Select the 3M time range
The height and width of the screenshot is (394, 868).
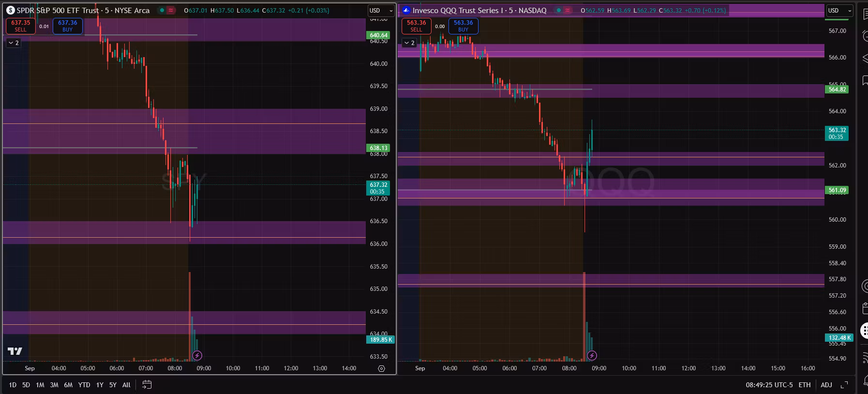click(x=54, y=385)
